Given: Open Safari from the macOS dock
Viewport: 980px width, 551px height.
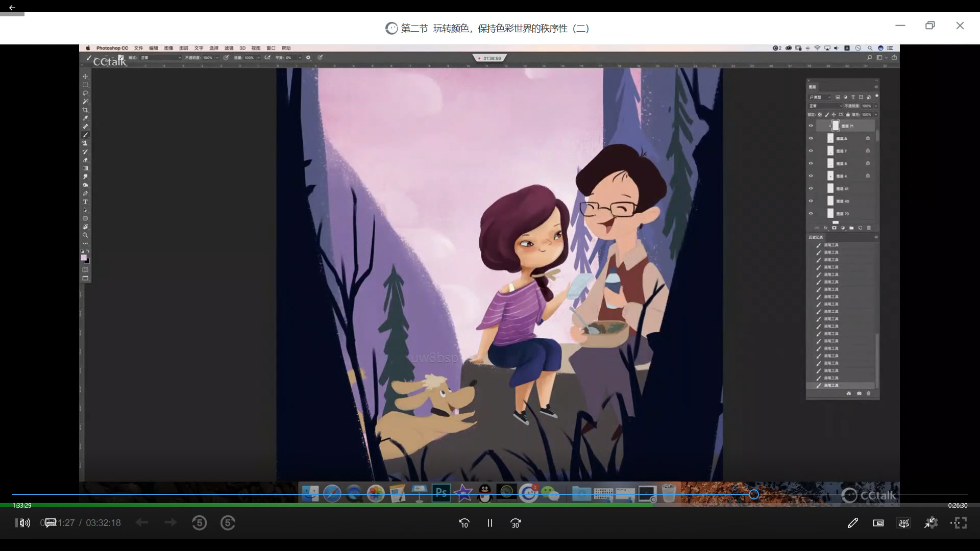Looking at the screenshot, I should coord(332,493).
